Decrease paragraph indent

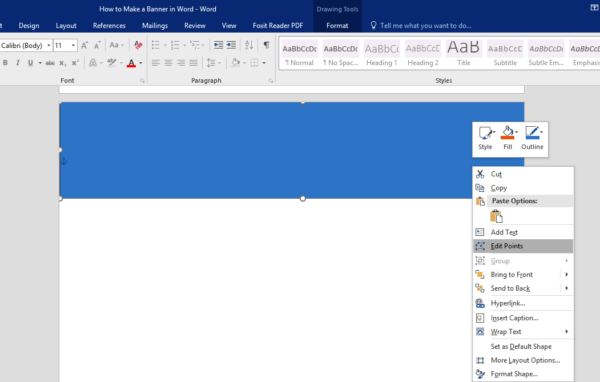[218, 45]
